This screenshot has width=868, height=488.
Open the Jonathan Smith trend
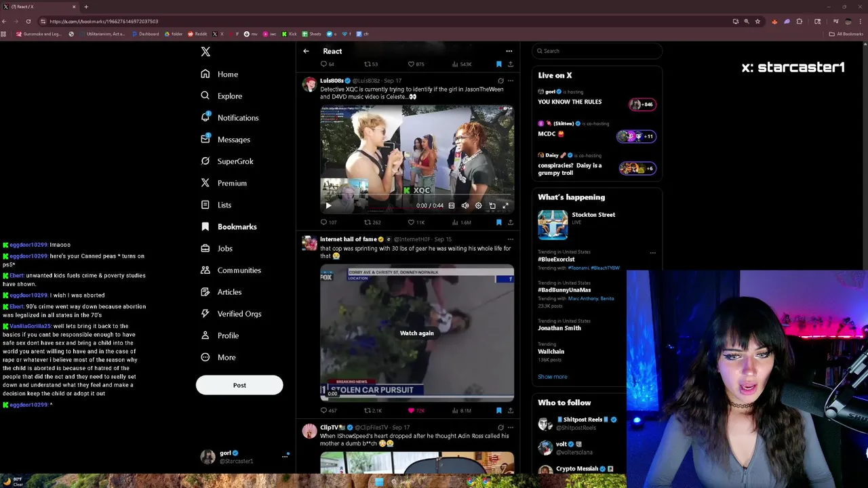559,328
